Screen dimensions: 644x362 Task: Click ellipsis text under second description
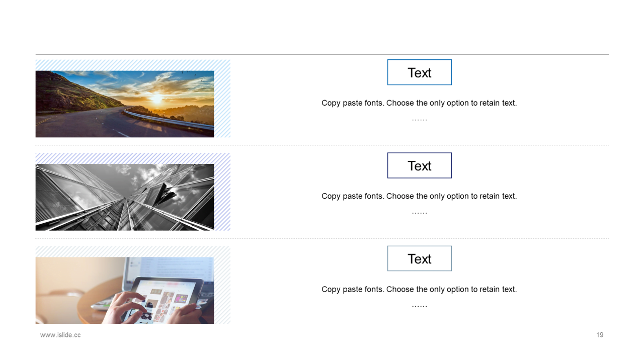pos(419,213)
